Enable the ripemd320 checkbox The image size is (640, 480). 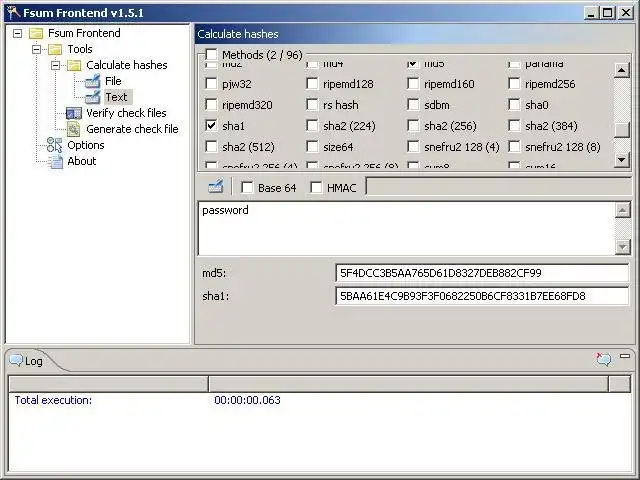(x=211, y=104)
